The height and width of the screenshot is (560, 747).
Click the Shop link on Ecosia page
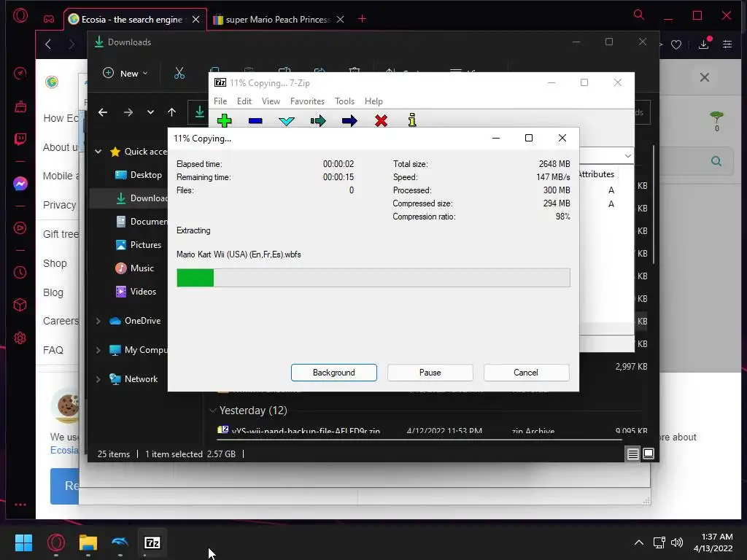coord(55,263)
